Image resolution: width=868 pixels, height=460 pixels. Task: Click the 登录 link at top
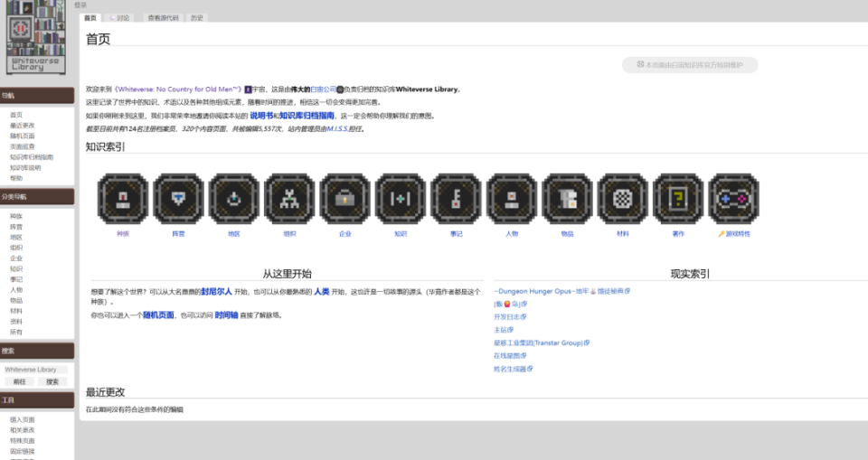click(80, 5)
